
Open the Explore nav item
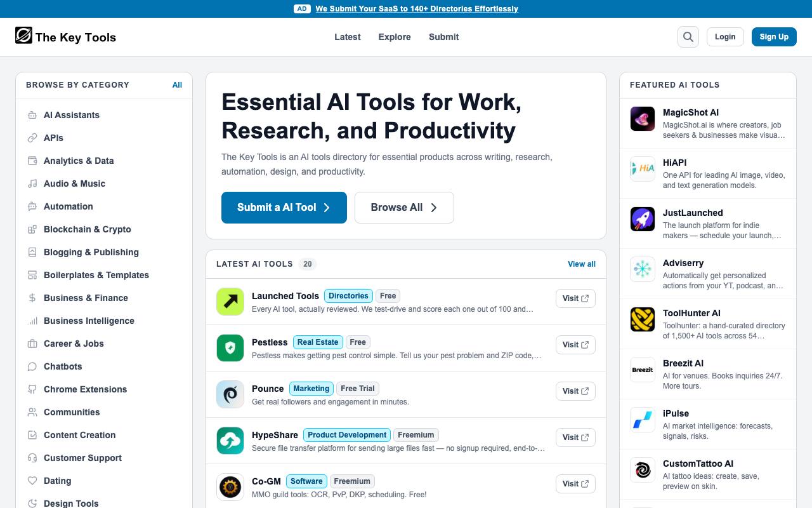[x=395, y=37]
